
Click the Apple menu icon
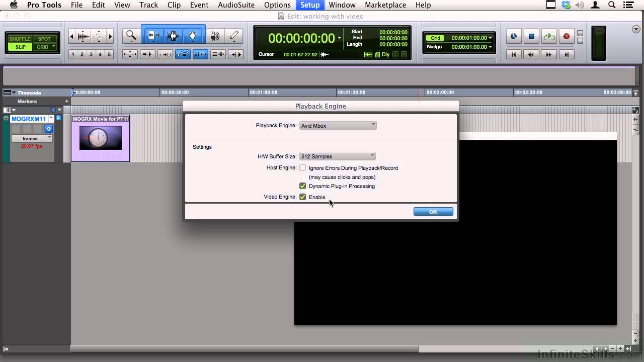[14, 5]
